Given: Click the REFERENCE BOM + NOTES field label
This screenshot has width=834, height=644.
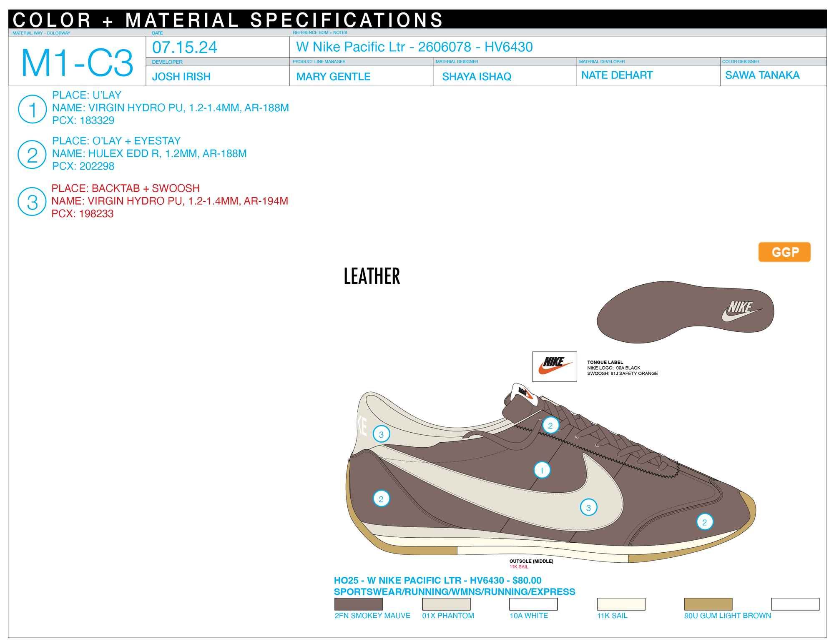Looking at the screenshot, I should (x=320, y=33).
